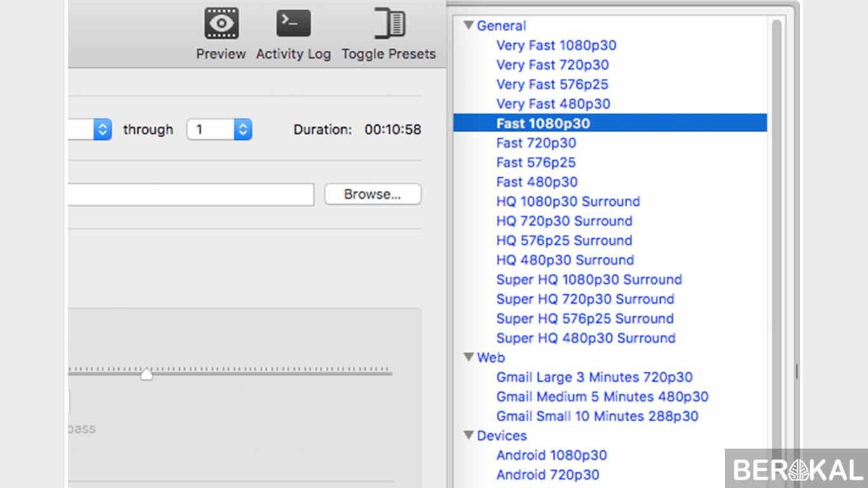
Task: Choose the Android 1080p30 preset
Action: pos(552,456)
